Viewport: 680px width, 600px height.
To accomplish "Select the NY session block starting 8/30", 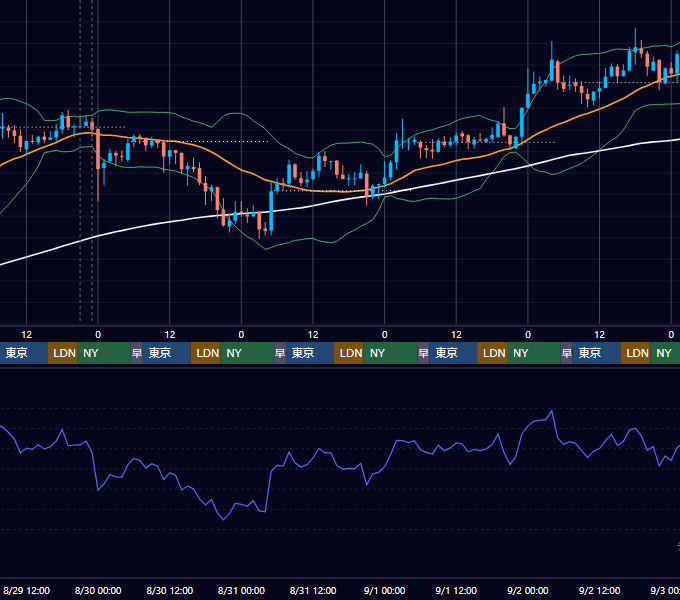I will [247, 353].
